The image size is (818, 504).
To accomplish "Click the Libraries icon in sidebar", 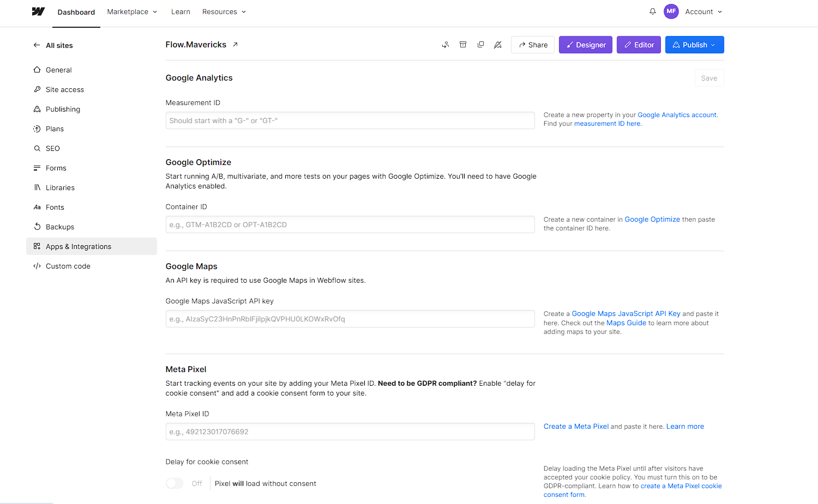I will (37, 187).
